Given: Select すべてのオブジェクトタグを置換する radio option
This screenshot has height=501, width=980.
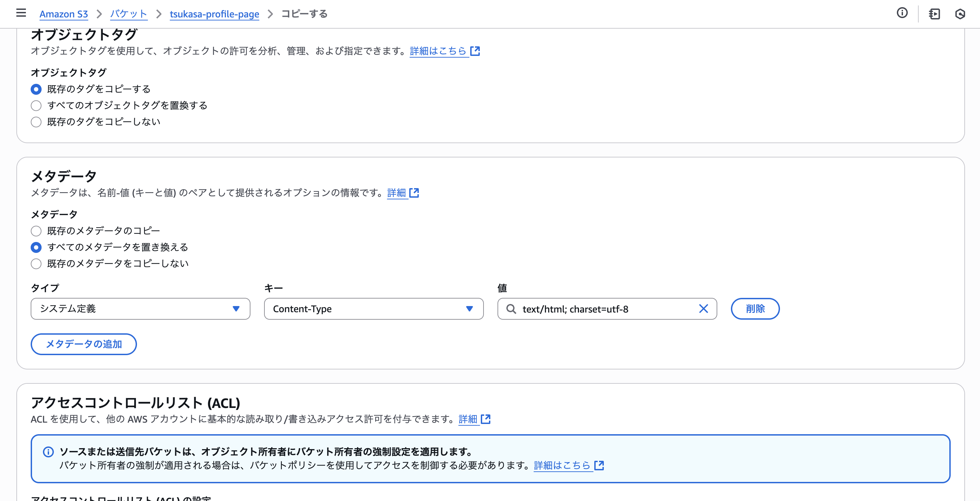Looking at the screenshot, I should pyautogui.click(x=36, y=105).
